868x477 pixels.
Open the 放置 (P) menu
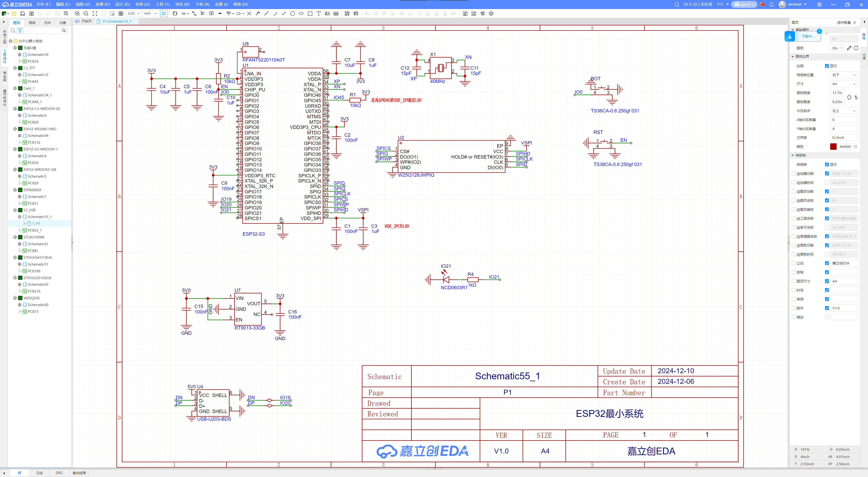click(x=102, y=4)
